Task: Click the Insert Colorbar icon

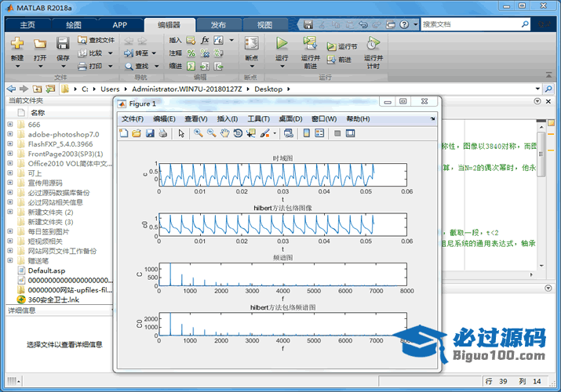Action: tap(307, 133)
